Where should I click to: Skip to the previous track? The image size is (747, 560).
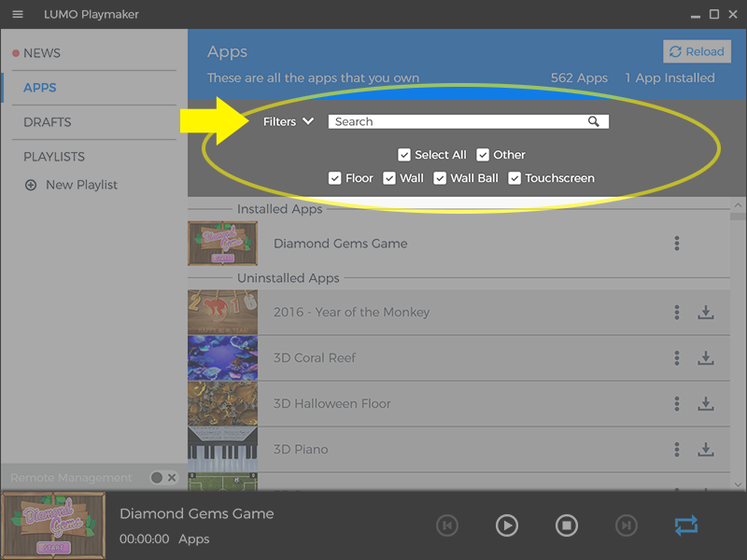(x=447, y=525)
